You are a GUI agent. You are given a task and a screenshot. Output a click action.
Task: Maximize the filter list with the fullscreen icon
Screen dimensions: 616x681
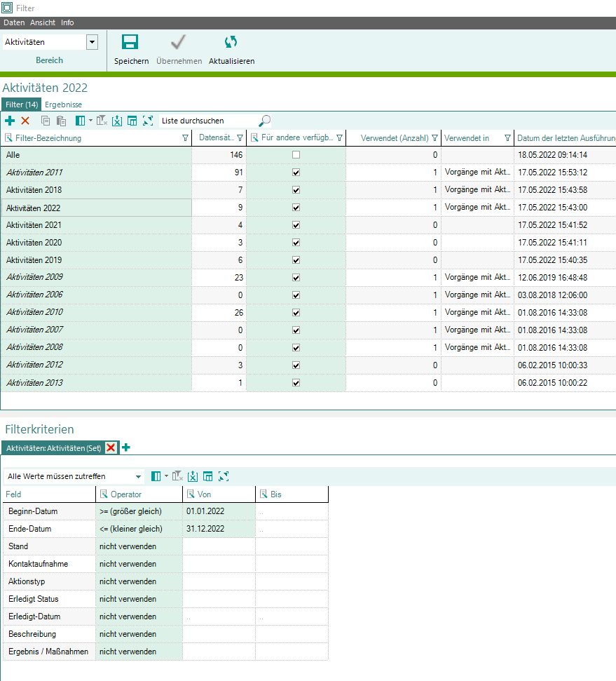pyautogui.click(x=148, y=121)
